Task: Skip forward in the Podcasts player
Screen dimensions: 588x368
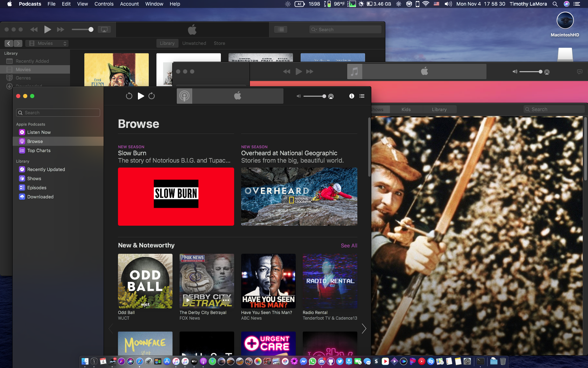Action: tap(152, 96)
